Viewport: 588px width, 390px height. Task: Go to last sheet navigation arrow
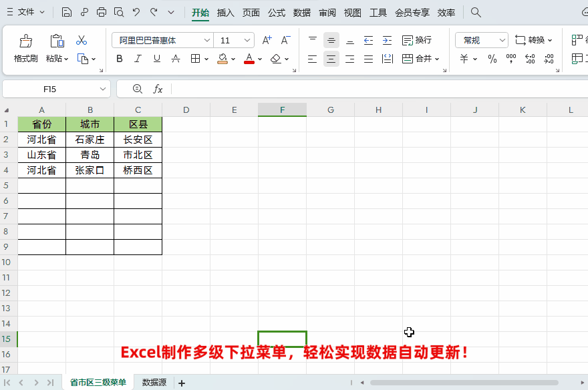50,383
